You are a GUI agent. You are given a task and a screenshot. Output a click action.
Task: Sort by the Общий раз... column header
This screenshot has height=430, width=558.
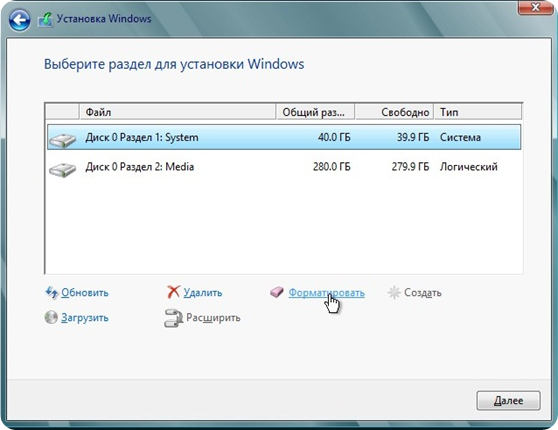click(315, 112)
